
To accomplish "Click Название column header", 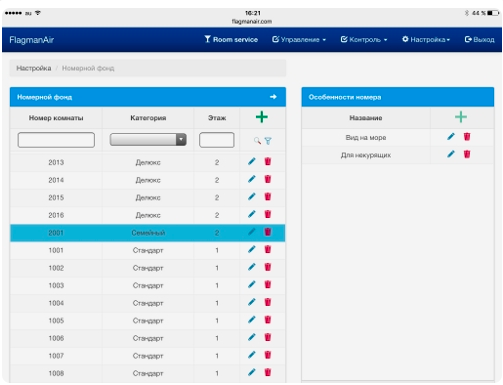I will point(366,118).
